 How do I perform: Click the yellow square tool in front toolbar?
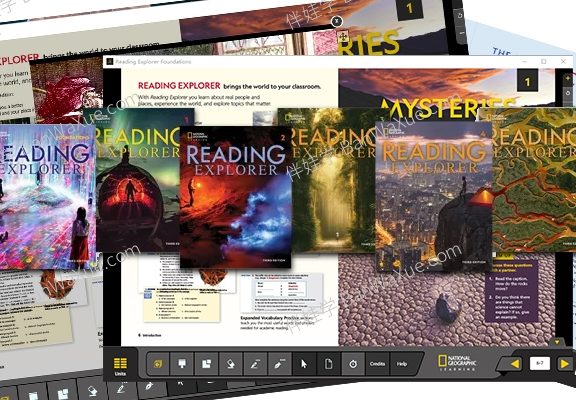click(x=158, y=364)
